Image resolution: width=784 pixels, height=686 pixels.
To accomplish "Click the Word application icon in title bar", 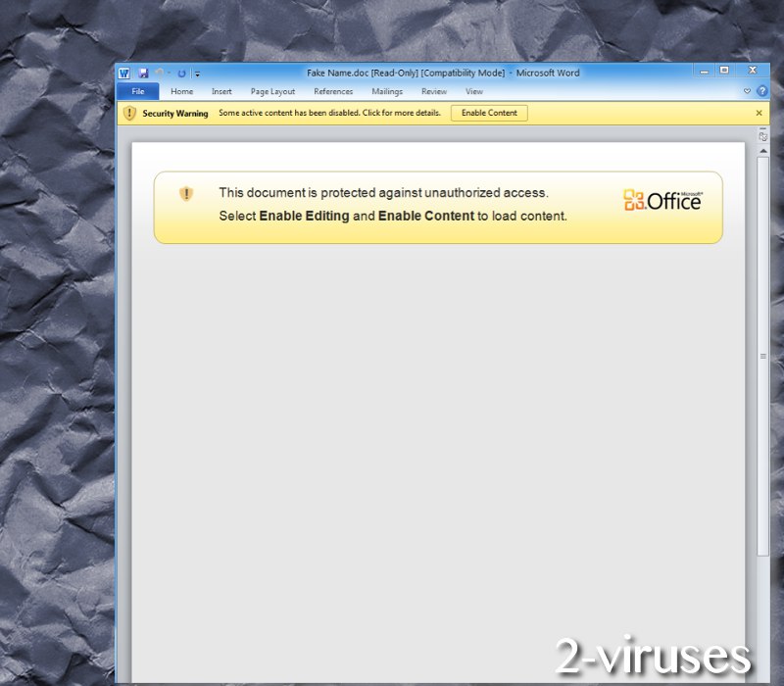I will click(x=124, y=73).
